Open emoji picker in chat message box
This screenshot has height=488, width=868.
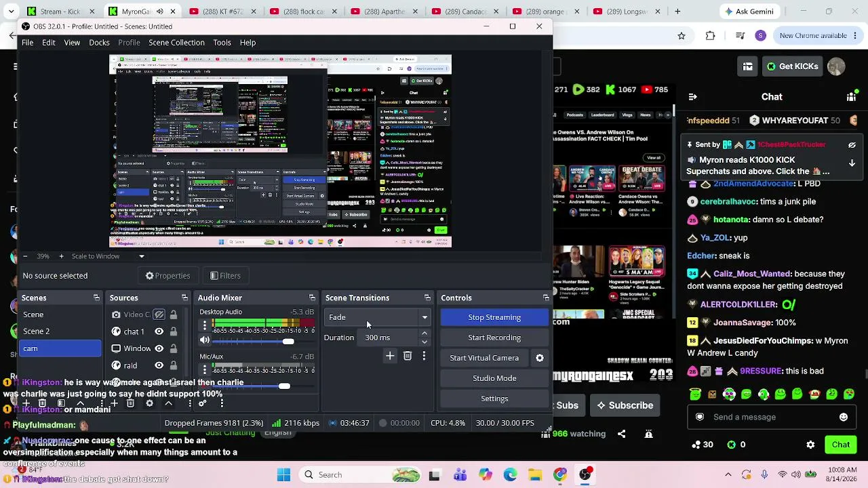pyautogui.click(x=844, y=417)
